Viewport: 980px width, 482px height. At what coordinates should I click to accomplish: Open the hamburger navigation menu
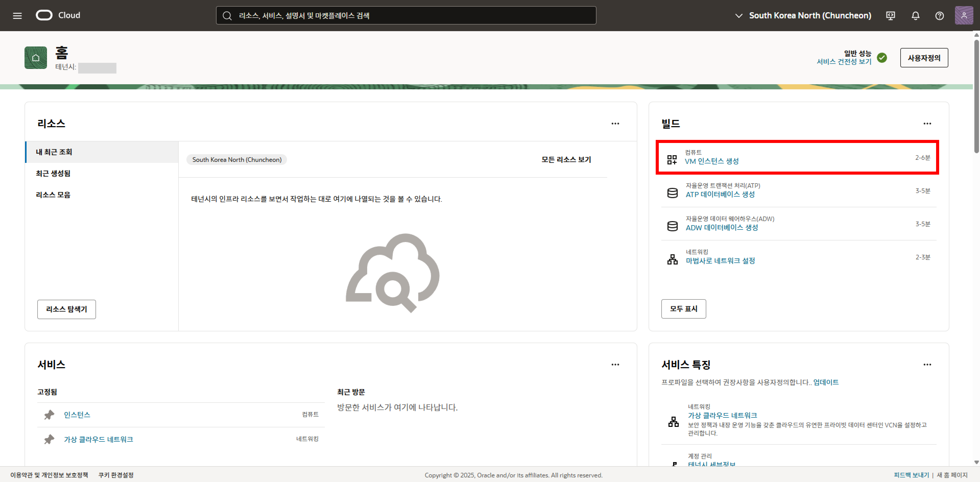(17, 16)
